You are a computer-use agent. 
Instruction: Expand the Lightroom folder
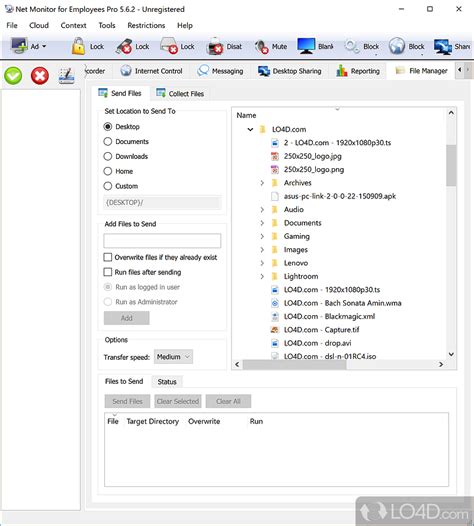[262, 276]
